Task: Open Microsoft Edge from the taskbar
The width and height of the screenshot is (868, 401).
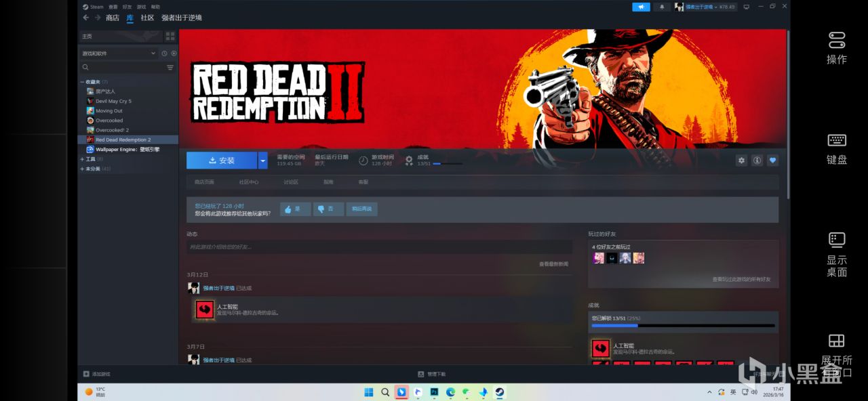Action: [x=450, y=392]
